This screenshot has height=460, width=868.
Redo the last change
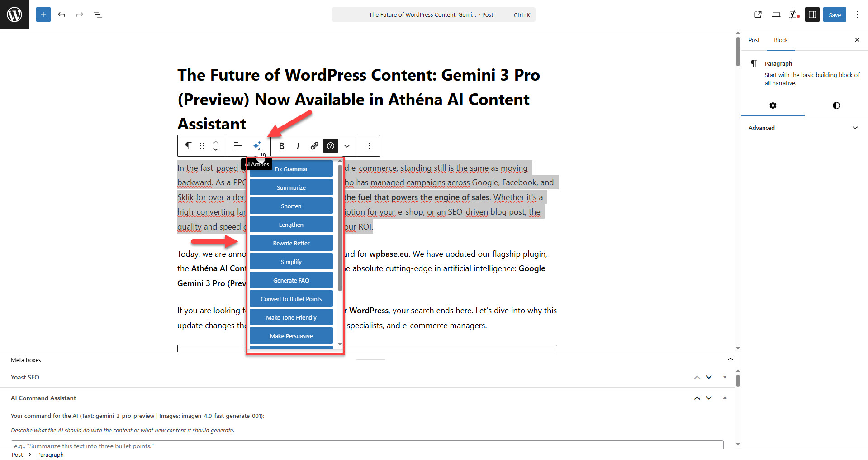coord(80,14)
